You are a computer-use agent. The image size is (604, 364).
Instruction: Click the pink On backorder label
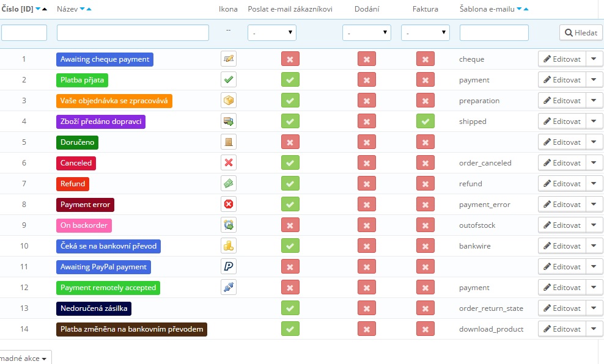pos(84,225)
